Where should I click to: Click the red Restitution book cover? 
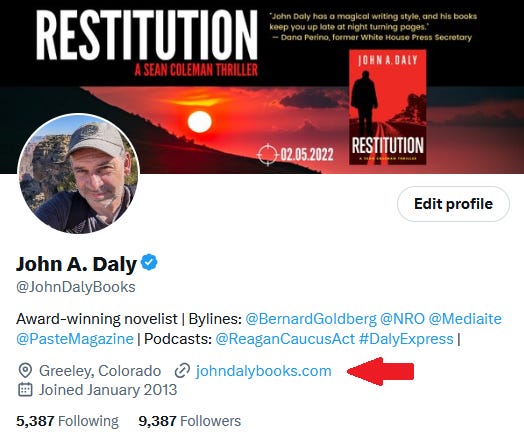pos(387,107)
